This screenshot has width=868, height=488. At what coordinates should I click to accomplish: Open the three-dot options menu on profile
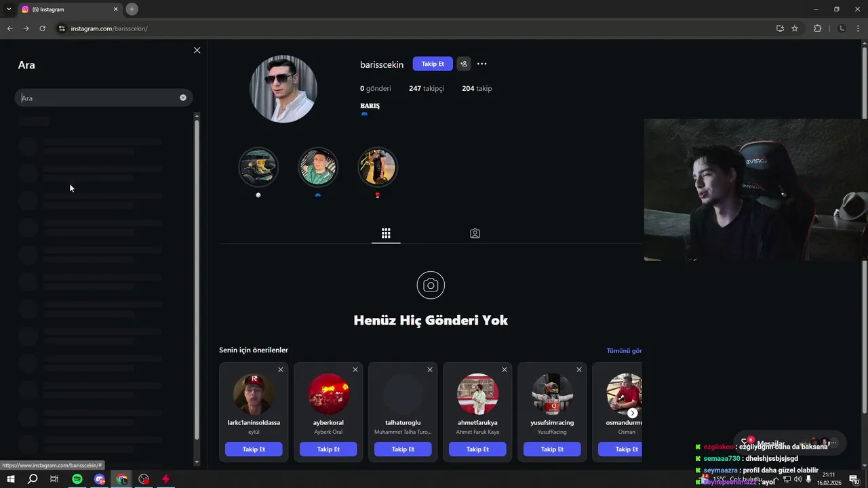coord(481,64)
